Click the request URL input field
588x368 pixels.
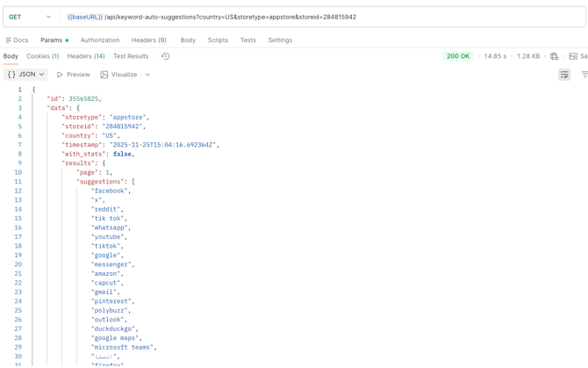[x=316, y=17]
